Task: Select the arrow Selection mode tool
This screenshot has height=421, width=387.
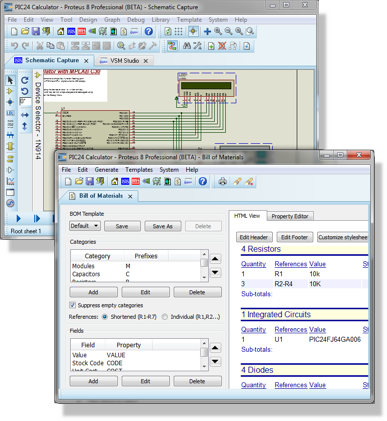Action: 10,80
